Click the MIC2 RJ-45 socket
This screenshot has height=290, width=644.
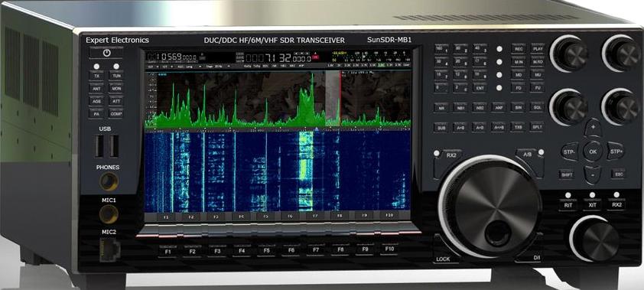click(109, 249)
